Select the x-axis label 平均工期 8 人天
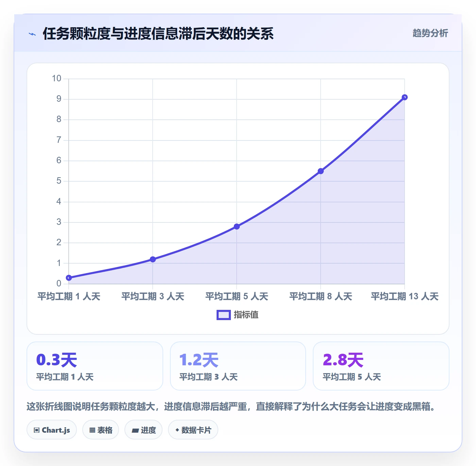The width and height of the screenshot is (476, 466). click(x=321, y=296)
